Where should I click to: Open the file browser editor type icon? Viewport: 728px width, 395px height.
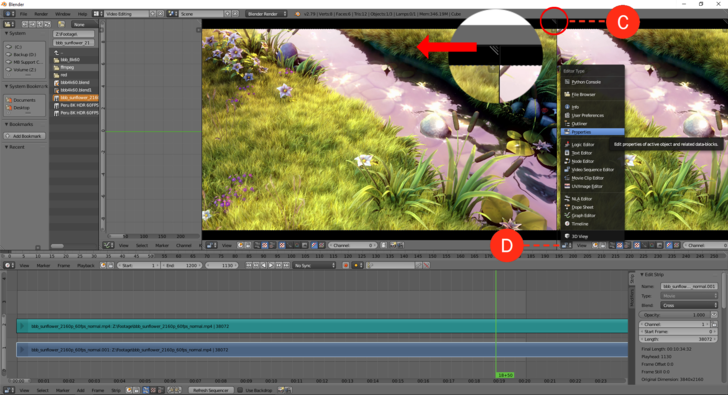point(9,24)
